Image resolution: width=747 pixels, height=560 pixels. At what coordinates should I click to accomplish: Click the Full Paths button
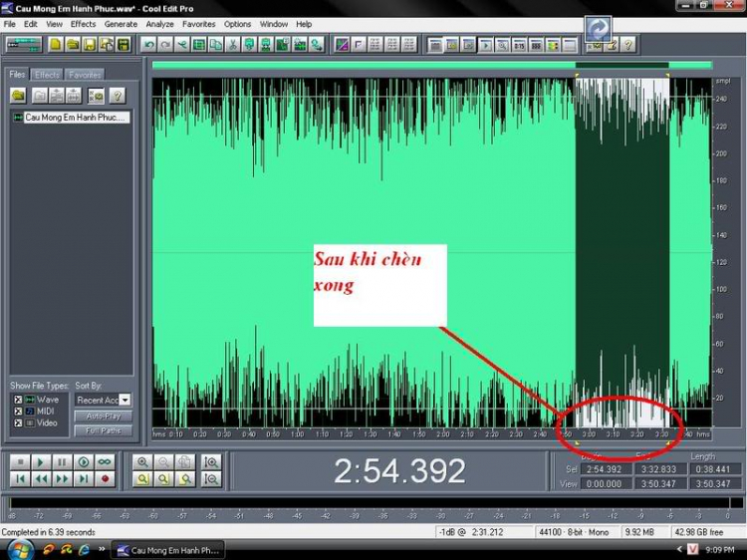tap(104, 430)
